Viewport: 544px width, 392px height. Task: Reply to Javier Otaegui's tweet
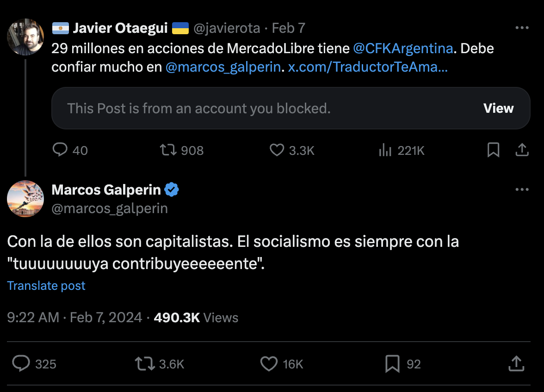click(60, 150)
